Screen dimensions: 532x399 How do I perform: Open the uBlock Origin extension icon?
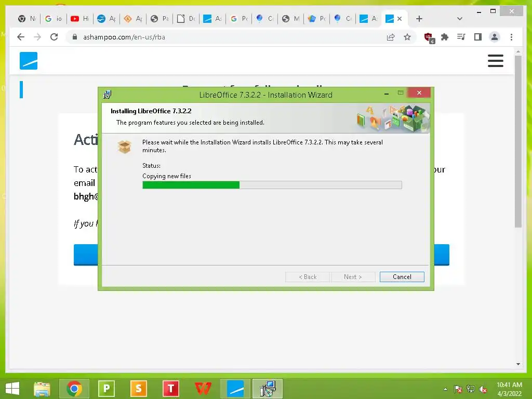coord(429,37)
